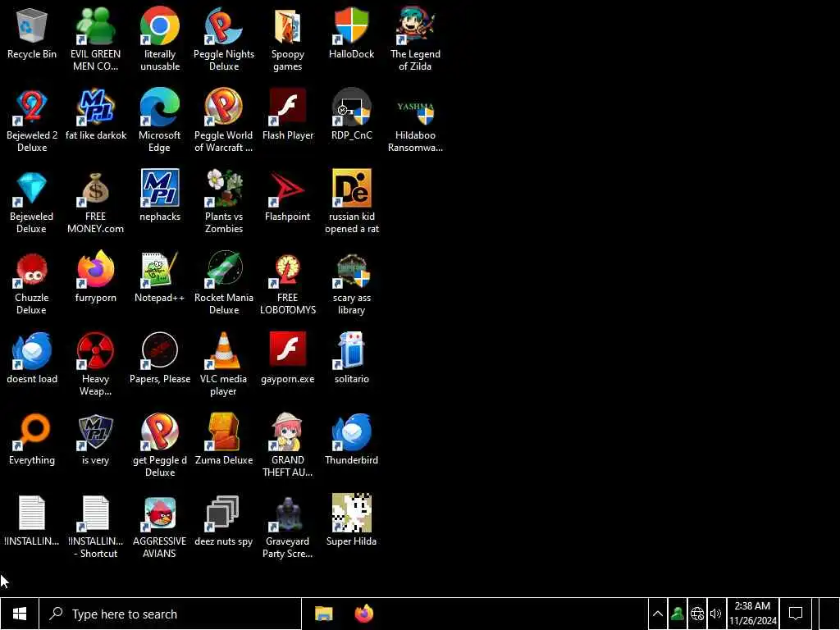
Task: Select the EVIL GREEN MEN CO shortcut
Action: pos(95,26)
